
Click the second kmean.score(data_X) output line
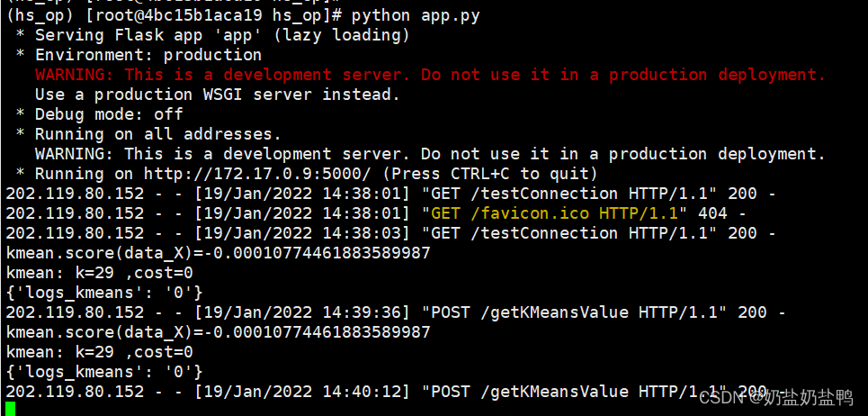coord(218,332)
